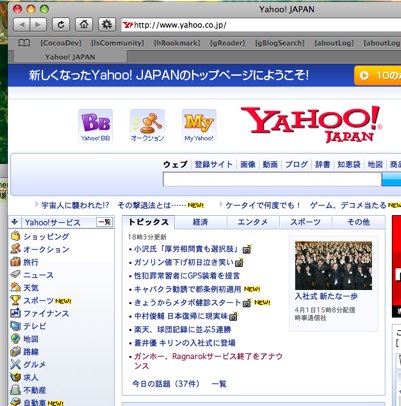This screenshot has width=401, height=406.
Task: Open headline 楽天、球団記録に並ぶ5連勝
Action: coord(182,330)
